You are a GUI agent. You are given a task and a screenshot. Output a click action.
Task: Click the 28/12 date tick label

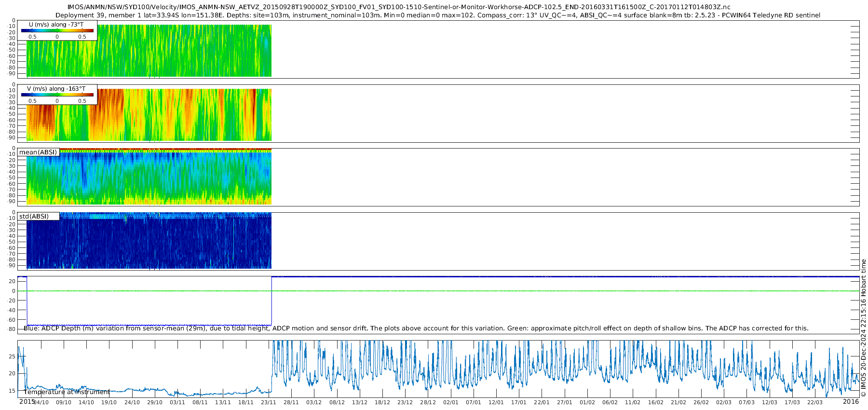coord(428,402)
